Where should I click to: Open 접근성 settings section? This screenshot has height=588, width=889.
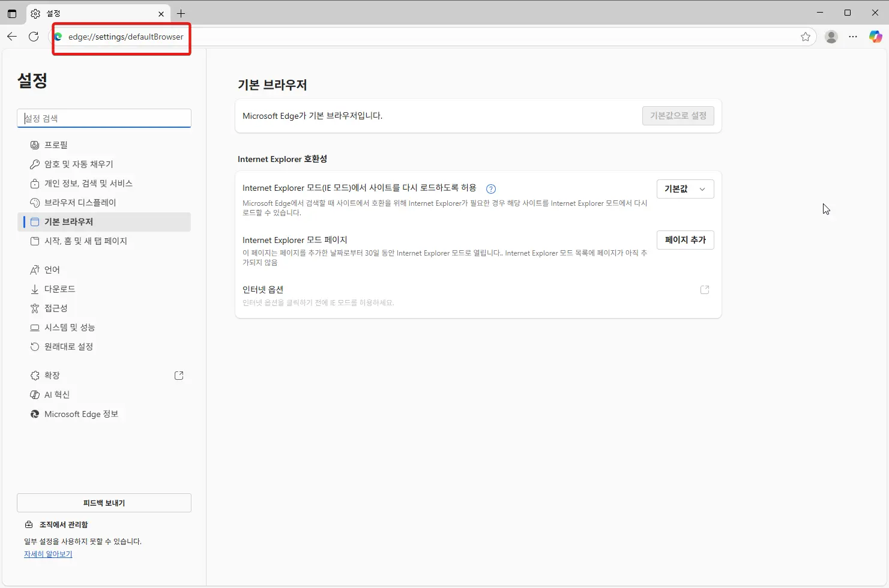[104, 308]
